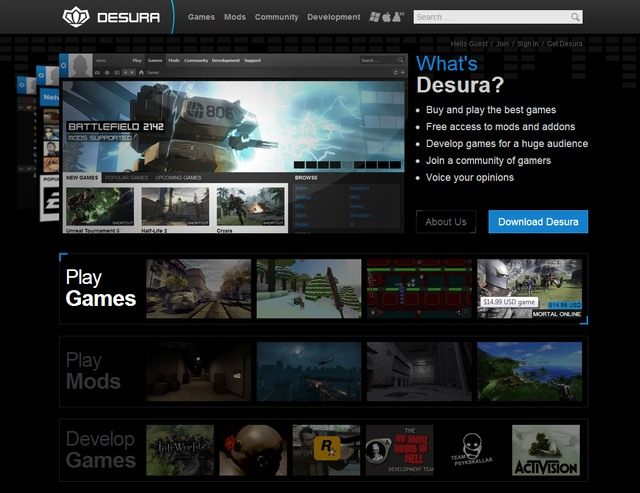Click the Apple platform icon
Viewport: 640px width, 493px height.
387,17
